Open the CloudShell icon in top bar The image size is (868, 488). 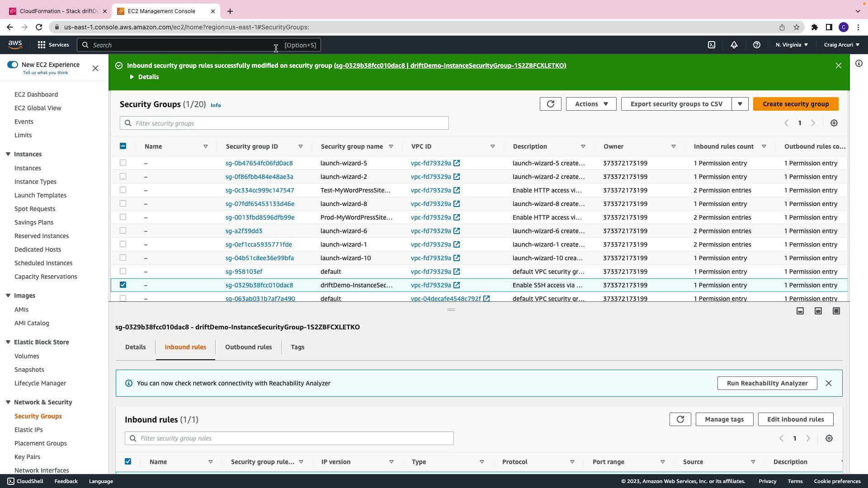[x=712, y=45]
